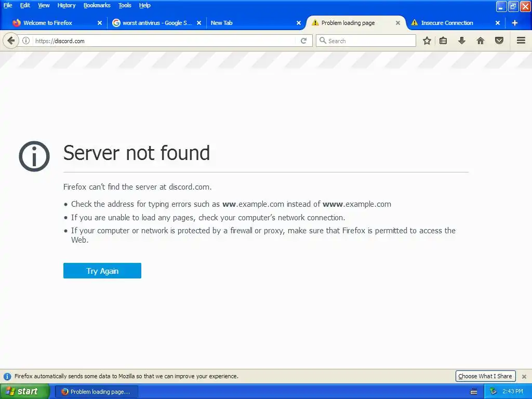Open the View menu
This screenshot has width=532, height=399.
pyautogui.click(x=44, y=5)
